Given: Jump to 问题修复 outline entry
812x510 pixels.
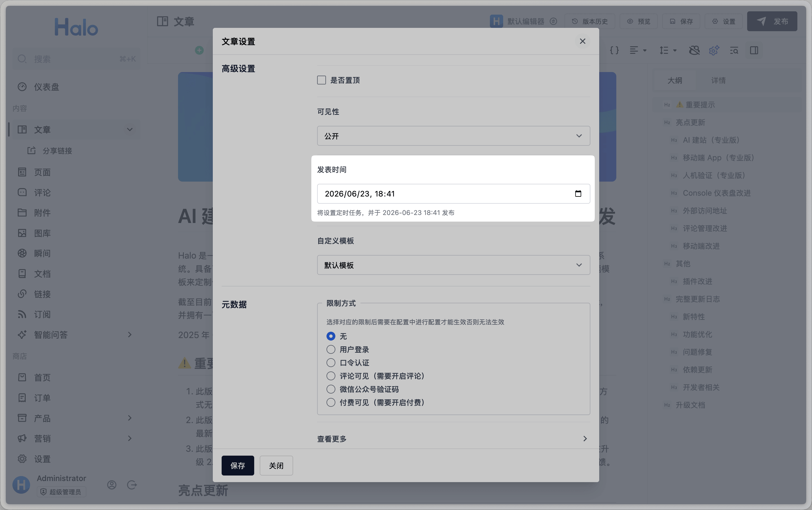Looking at the screenshot, I should coord(697,352).
